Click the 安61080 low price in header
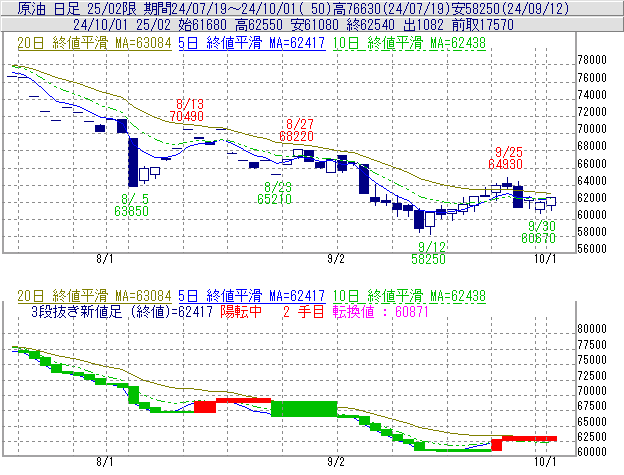The height and width of the screenshot is (475, 624). [x=315, y=25]
